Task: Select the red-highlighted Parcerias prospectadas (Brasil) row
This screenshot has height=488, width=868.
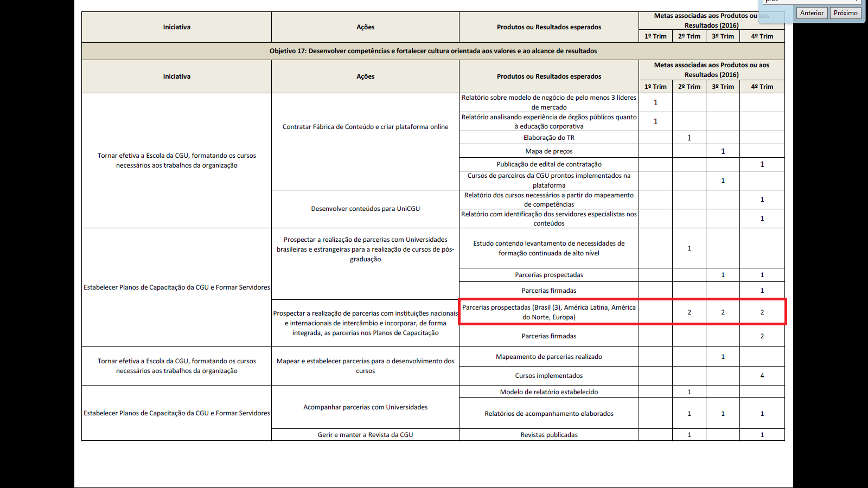Action: click(x=548, y=312)
